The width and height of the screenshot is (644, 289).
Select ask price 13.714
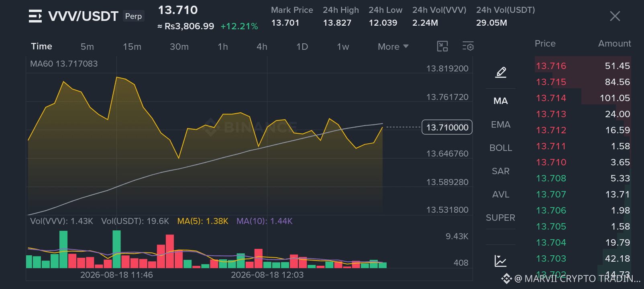point(551,98)
